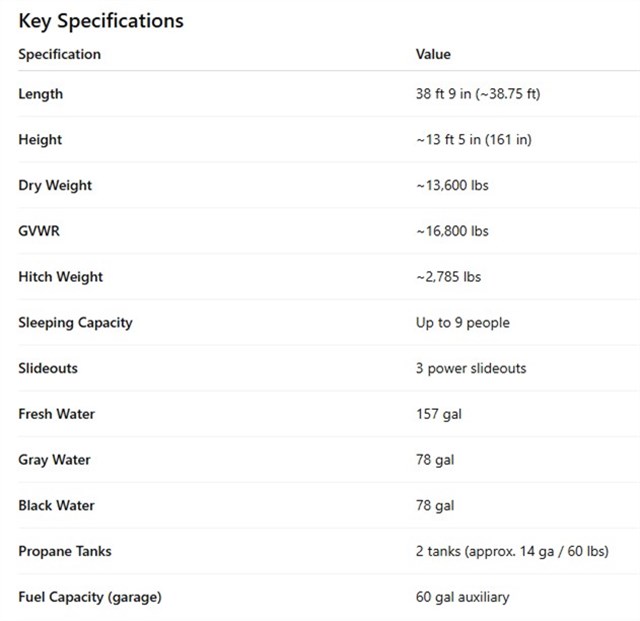Screen dimensions: 640x621
Task: Select the Sleeping Capacity row label
Action: [75, 323]
